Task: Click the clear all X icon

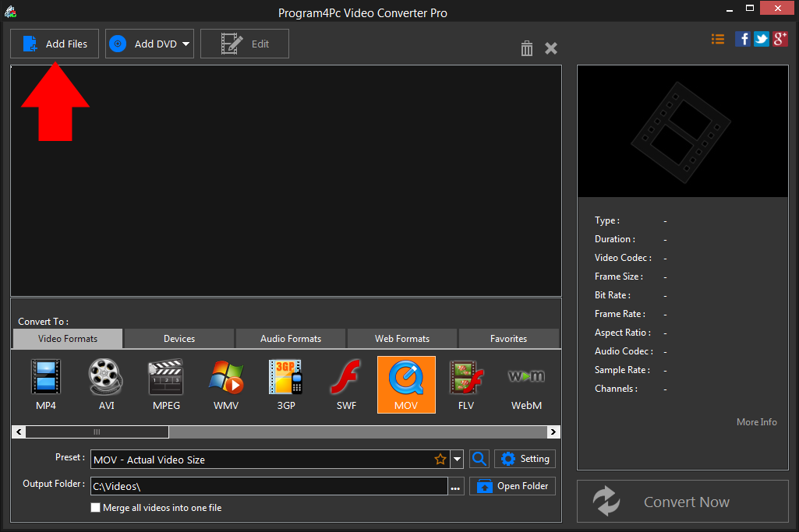Action: point(551,48)
